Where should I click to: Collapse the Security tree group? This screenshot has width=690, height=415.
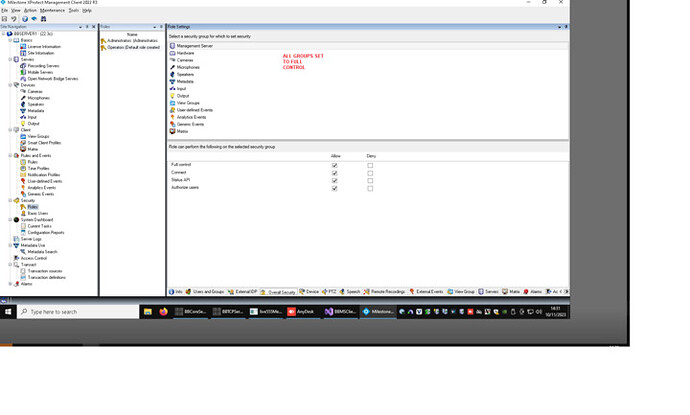coord(10,200)
